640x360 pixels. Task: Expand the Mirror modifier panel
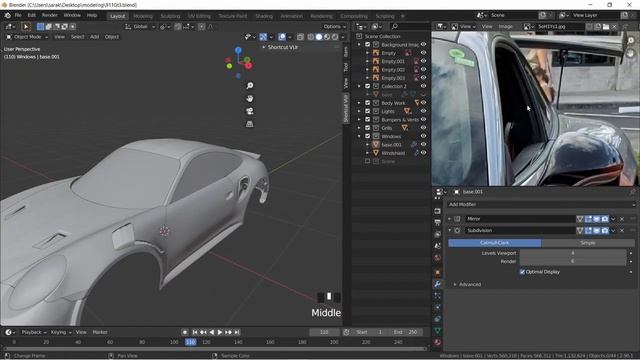449,219
